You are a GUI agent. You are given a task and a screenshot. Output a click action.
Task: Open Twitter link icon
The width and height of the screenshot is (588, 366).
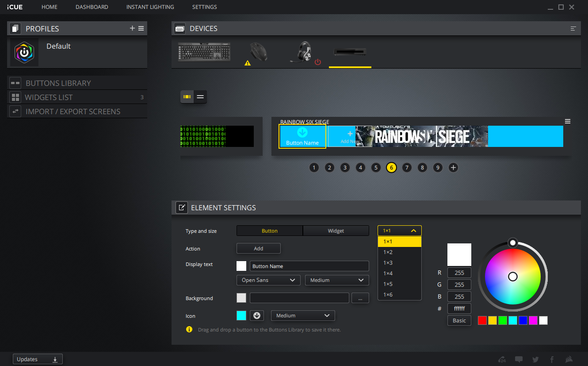pos(535,359)
